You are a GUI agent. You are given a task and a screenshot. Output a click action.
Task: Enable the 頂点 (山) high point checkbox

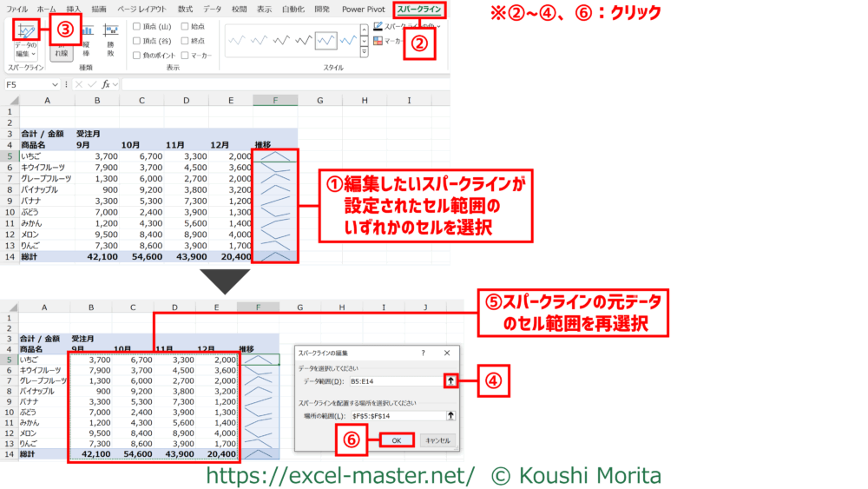137,26
